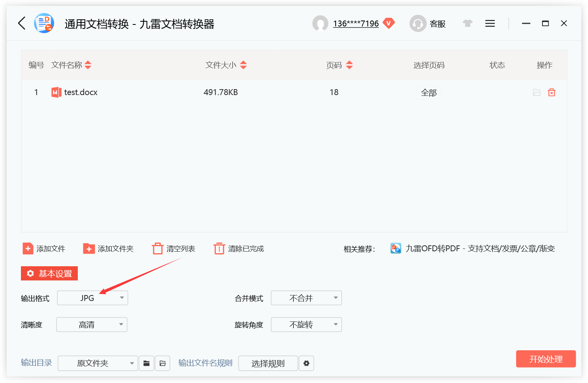Minimize the converter window
This screenshot has width=588, height=383.
click(526, 24)
